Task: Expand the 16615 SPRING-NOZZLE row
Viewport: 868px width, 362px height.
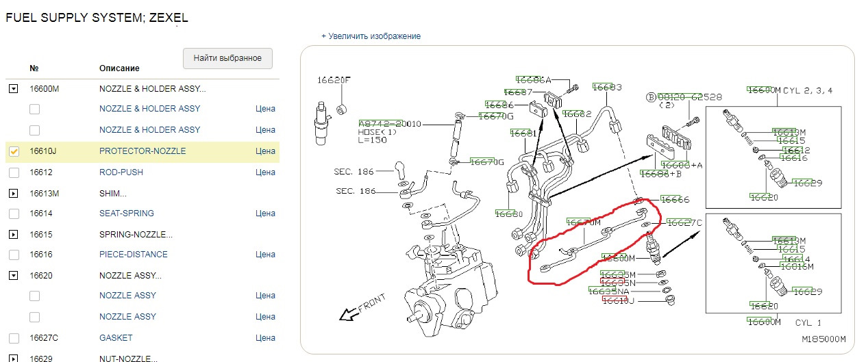Action: 13,235
